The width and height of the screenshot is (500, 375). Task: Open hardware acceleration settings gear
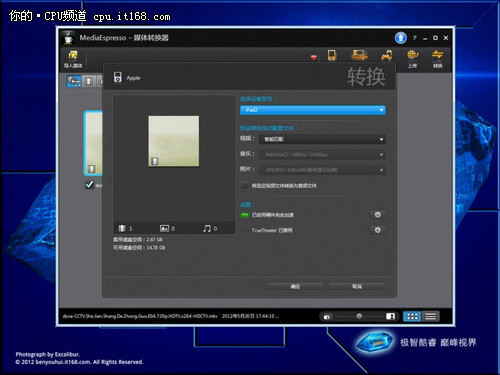[x=377, y=215]
